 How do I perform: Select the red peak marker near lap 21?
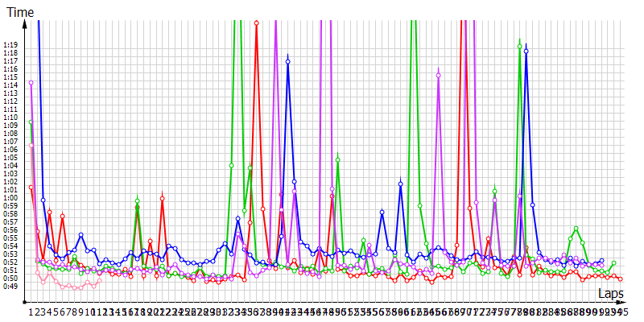coord(162,198)
